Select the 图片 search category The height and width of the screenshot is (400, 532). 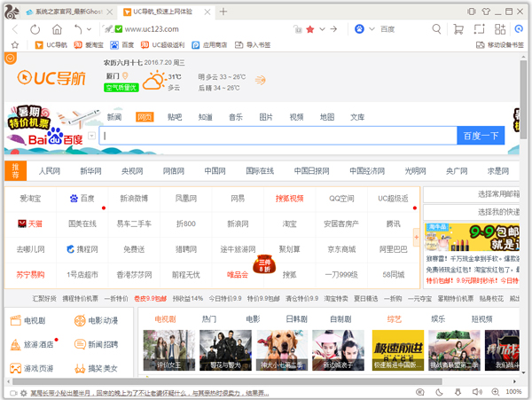point(266,117)
